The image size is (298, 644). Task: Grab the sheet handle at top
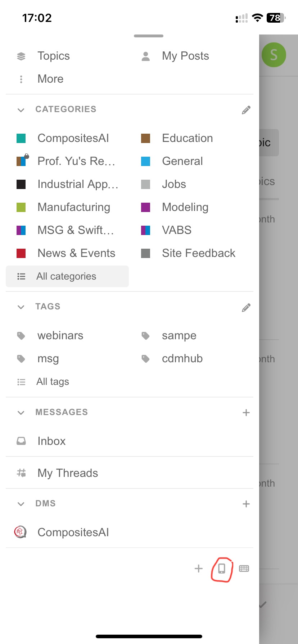point(149,36)
